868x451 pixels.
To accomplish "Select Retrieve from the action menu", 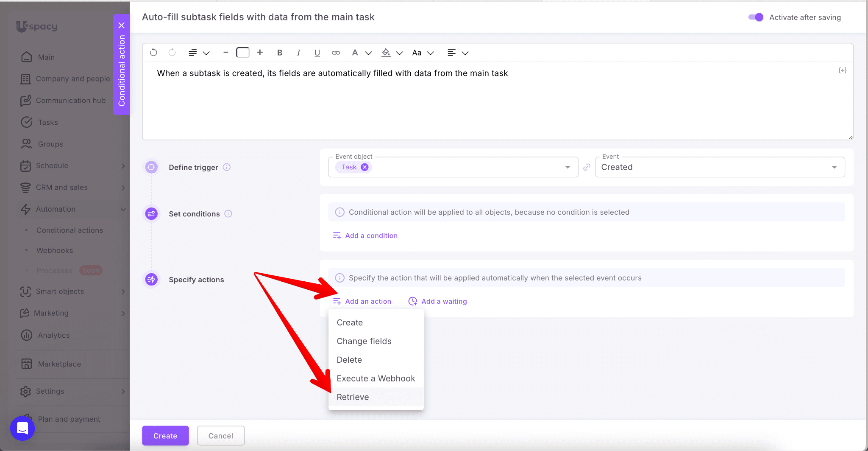I will 353,397.
